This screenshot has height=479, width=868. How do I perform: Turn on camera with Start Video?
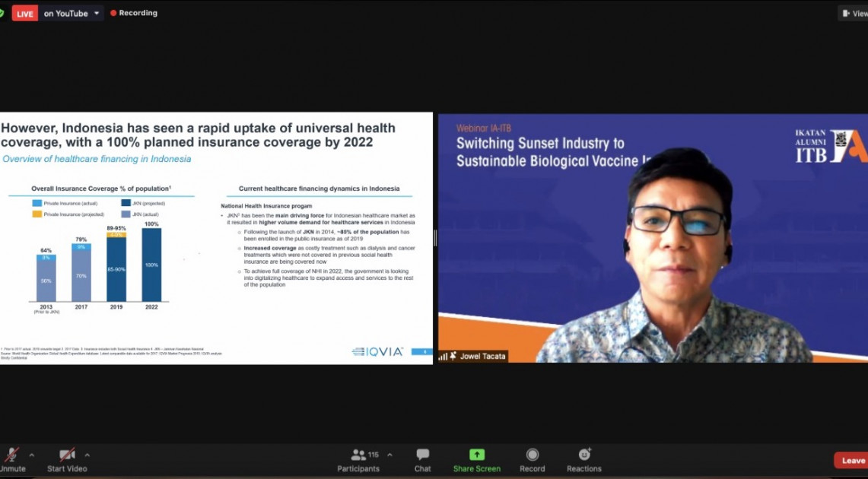pos(67,459)
